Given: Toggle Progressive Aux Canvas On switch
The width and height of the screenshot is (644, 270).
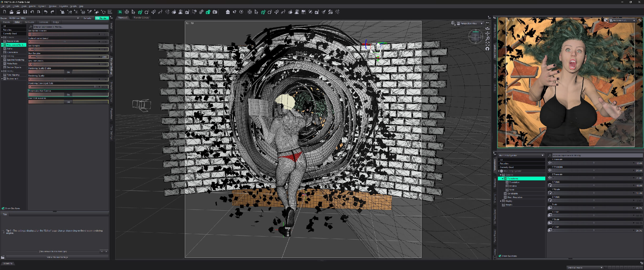Looking at the screenshot, I should click(x=68, y=94).
